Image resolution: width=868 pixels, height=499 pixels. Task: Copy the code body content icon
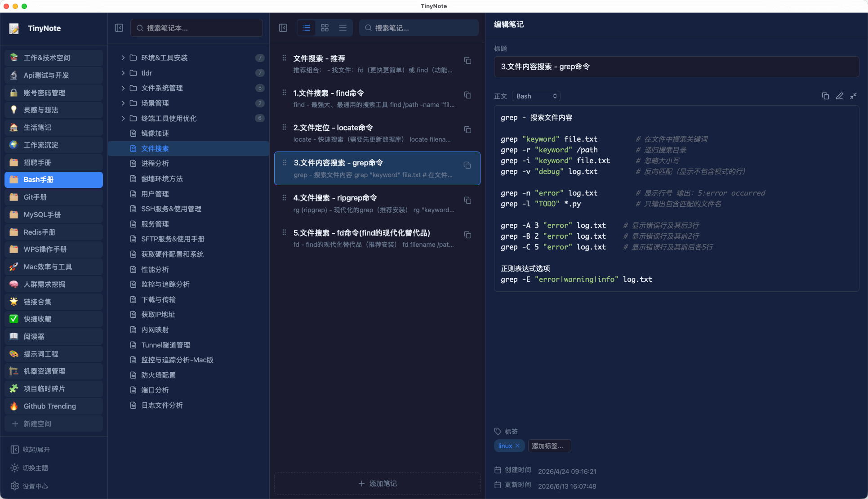click(825, 96)
